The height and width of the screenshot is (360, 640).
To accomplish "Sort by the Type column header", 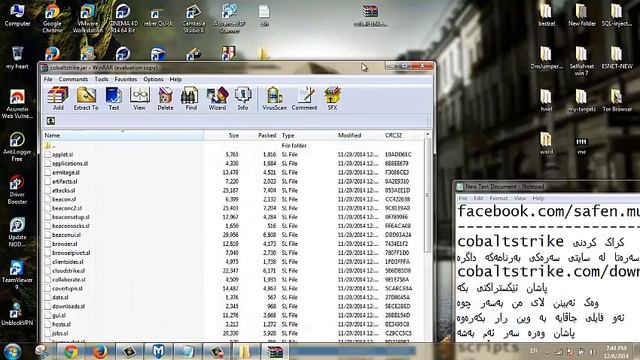I will pos(307,135).
